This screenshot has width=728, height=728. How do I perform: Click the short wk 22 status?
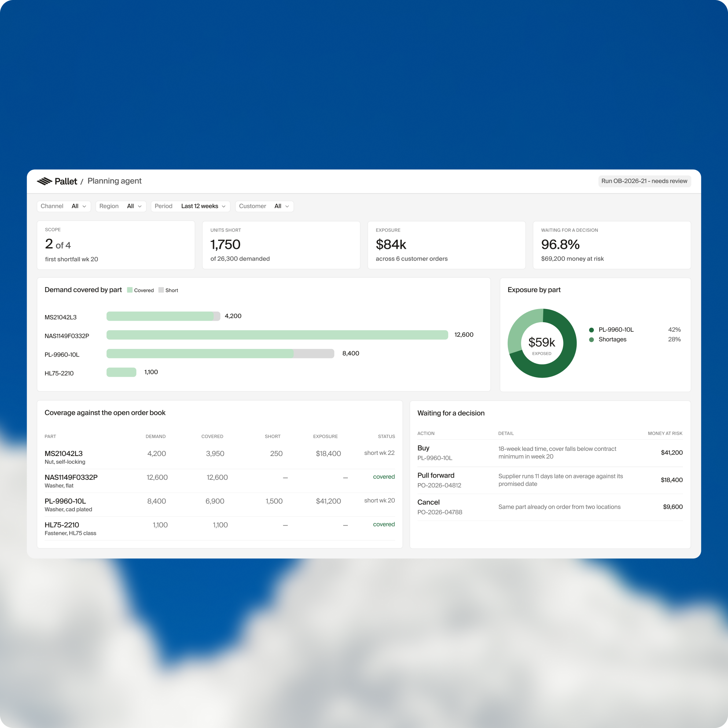379,453
